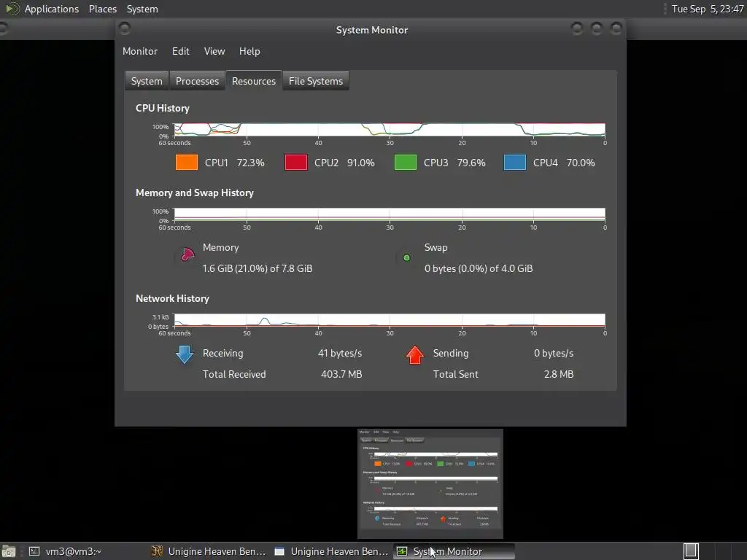
Task: Click the Total Sent label
Action: [455, 374]
